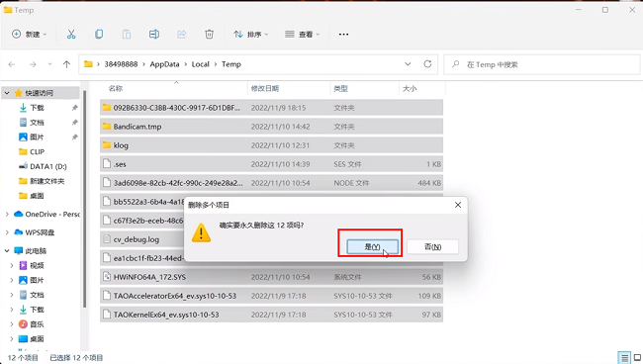643x364 pixels.
Task: Open the 排序 (Sort) dropdown
Action: pyautogui.click(x=251, y=35)
